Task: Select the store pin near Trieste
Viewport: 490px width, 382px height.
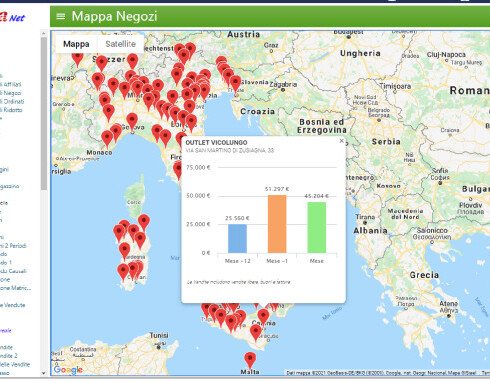Action: [235, 84]
